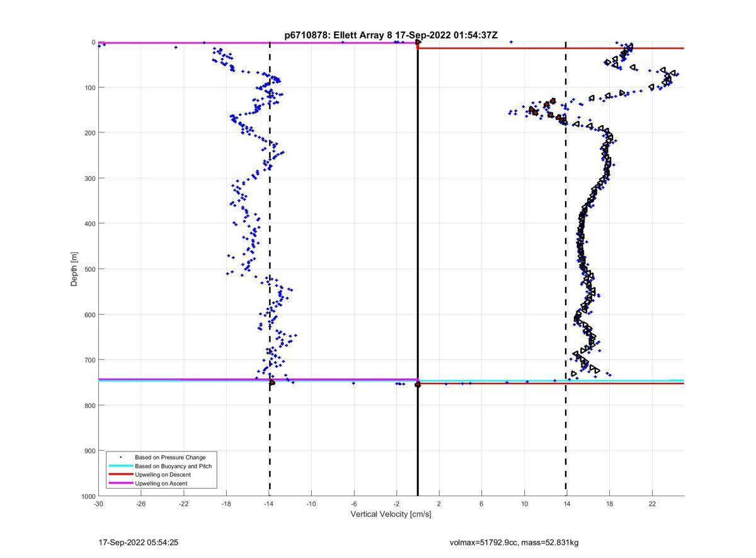Click x-axis tick label '-2'

pos(397,504)
